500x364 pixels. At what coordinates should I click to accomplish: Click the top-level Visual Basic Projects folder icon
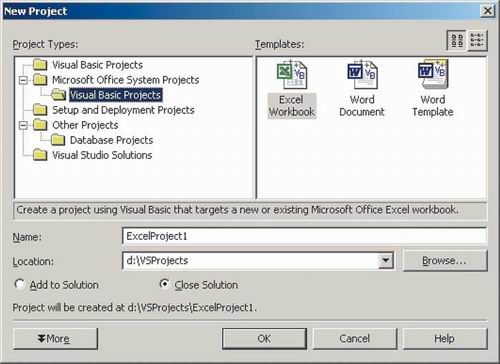pyautogui.click(x=40, y=64)
